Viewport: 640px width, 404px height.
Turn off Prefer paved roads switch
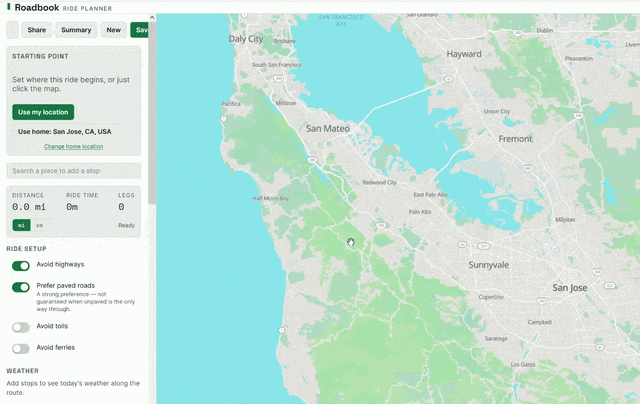20,287
